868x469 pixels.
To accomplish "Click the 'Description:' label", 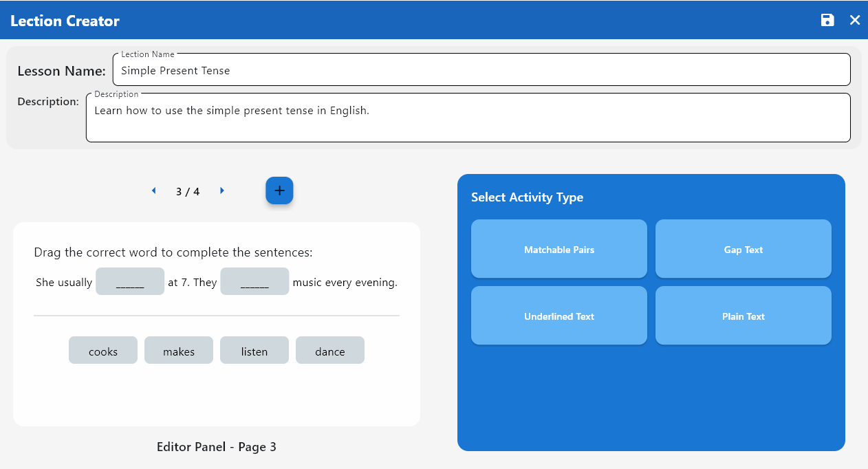I will [48, 102].
